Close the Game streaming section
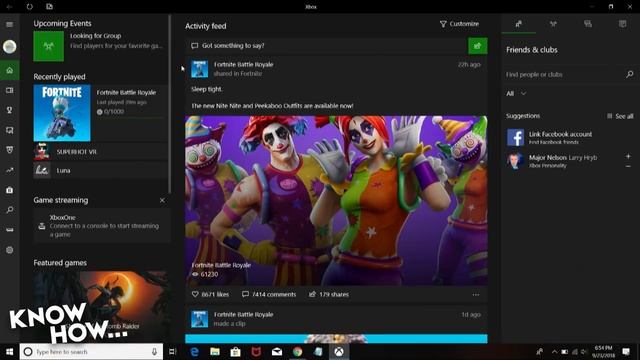The height and width of the screenshot is (360, 640). [162, 200]
